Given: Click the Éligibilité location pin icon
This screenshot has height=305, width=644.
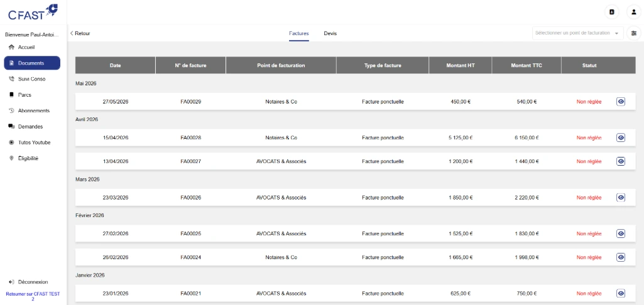Looking at the screenshot, I should (x=11, y=158).
